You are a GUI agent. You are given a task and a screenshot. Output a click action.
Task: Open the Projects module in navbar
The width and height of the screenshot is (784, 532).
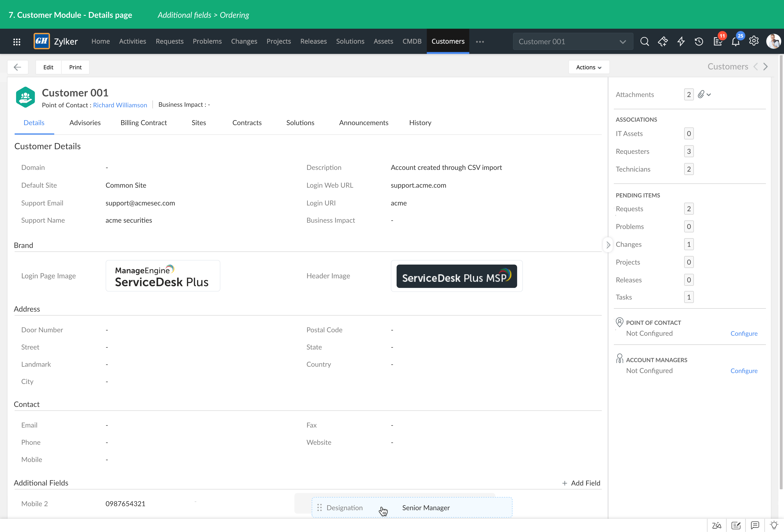[279, 41]
